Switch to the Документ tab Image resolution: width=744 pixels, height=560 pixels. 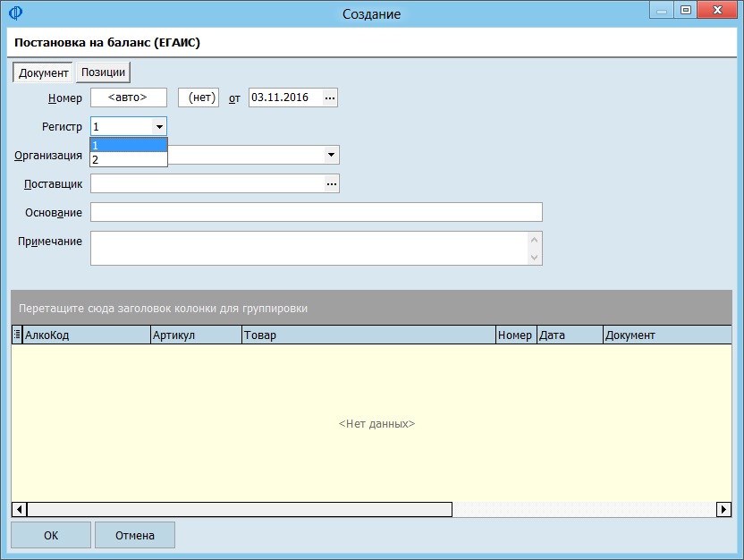[x=43, y=72]
